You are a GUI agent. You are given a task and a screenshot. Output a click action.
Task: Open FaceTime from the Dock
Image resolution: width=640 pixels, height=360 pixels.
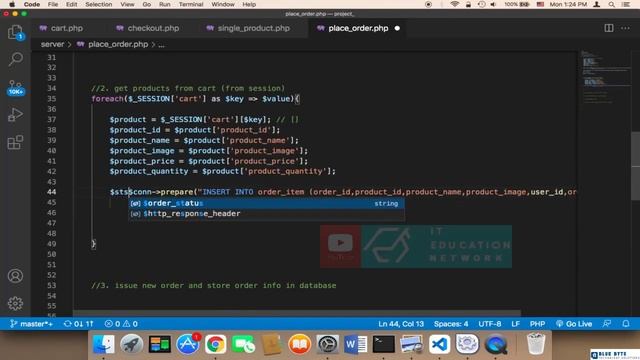tap(243, 344)
